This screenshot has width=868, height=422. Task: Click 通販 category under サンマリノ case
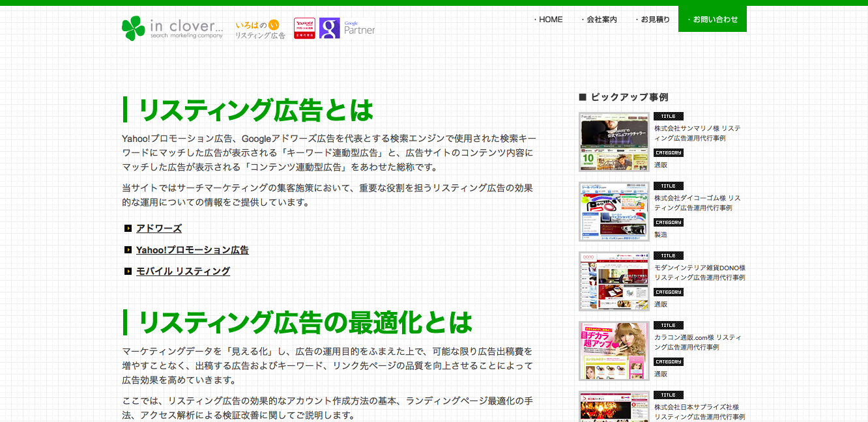click(x=661, y=165)
